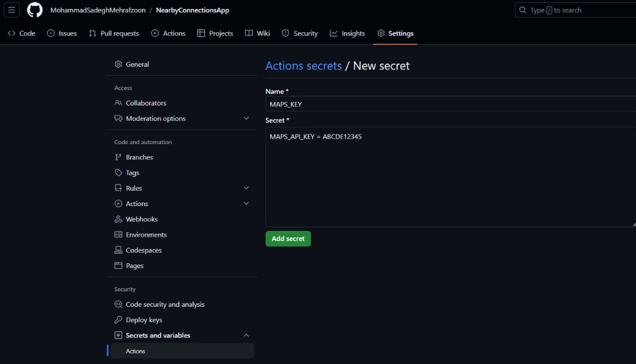This screenshot has height=364, width=636.
Task: Click the Deploy keys key icon
Action: tap(118, 320)
